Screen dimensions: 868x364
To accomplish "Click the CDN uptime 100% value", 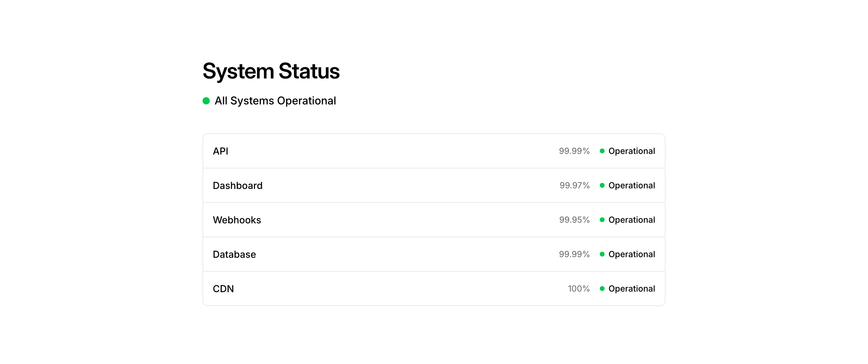I will 579,289.
